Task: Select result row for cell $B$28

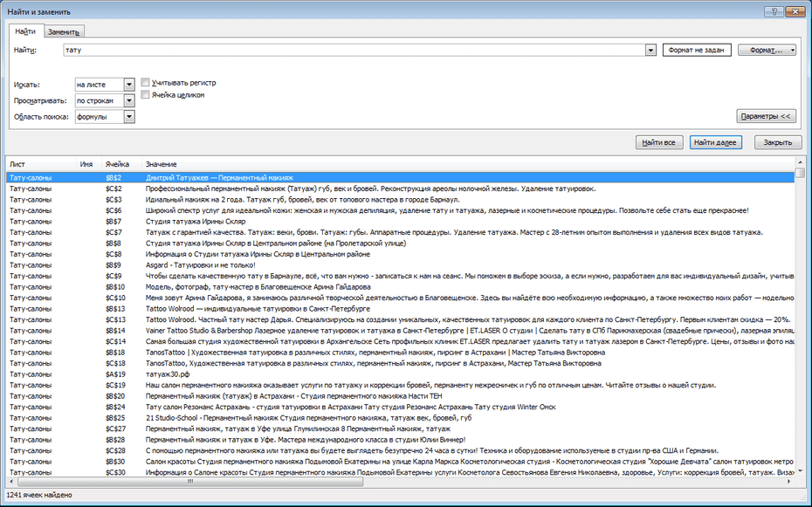Action: coord(400,439)
